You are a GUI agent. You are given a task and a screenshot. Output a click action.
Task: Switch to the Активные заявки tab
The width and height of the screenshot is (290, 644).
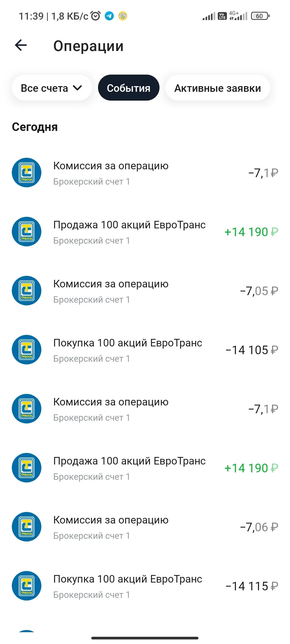[218, 88]
